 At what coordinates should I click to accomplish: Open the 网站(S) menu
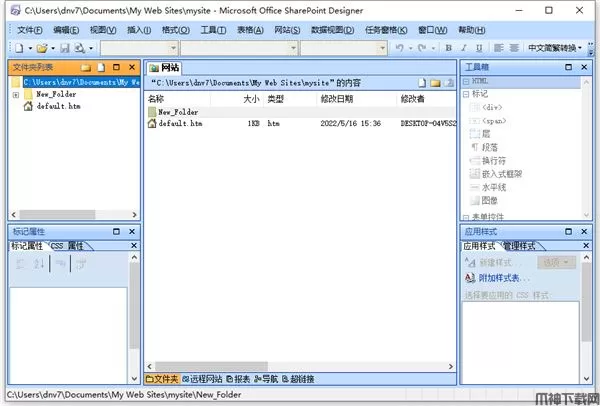click(287, 30)
